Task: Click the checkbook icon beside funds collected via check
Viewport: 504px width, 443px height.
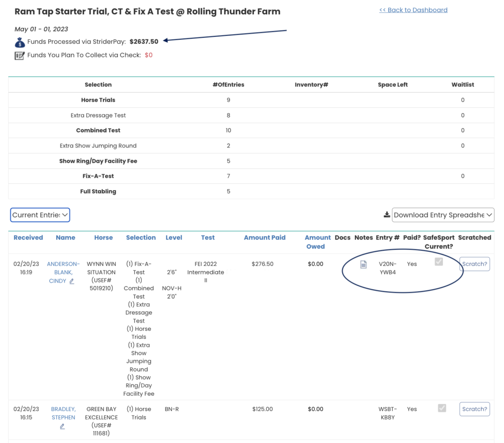Action: 19,56
